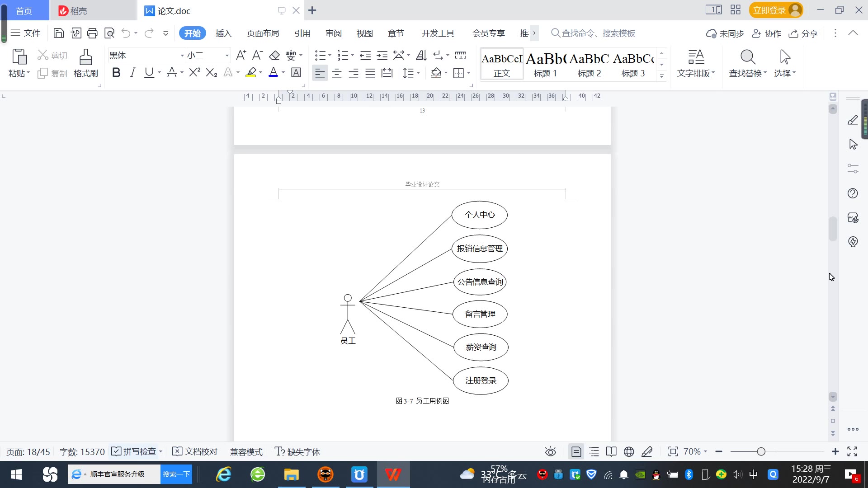This screenshot has width=868, height=488.
Task: Open the font name dropdown (黑体)
Action: pos(182,56)
